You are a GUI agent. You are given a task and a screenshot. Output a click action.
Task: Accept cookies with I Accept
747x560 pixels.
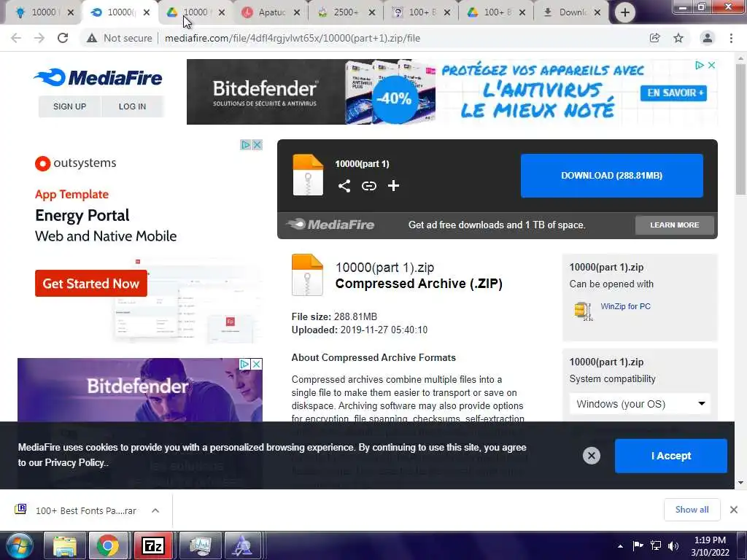pos(671,456)
